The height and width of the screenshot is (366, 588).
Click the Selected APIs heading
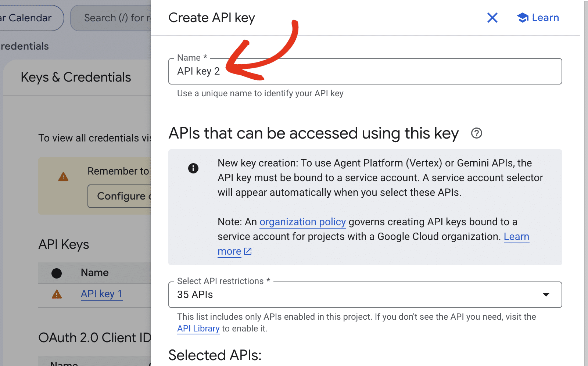click(215, 355)
